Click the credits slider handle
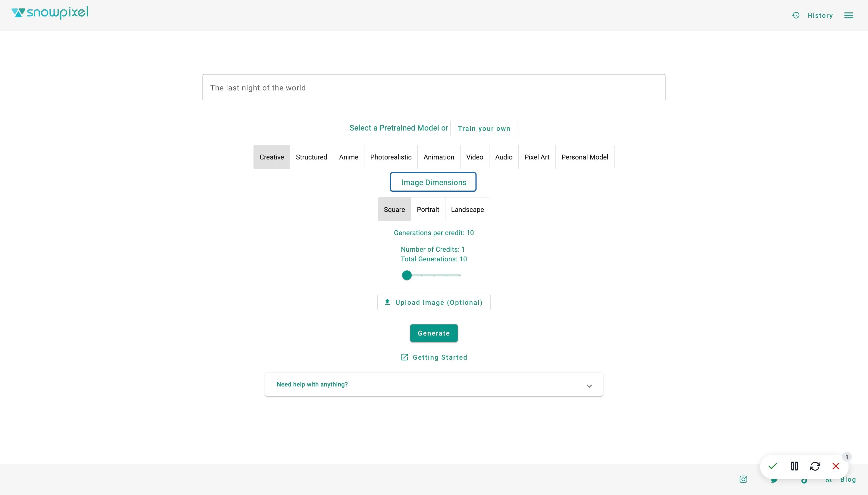868x495 pixels. (407, 275)
